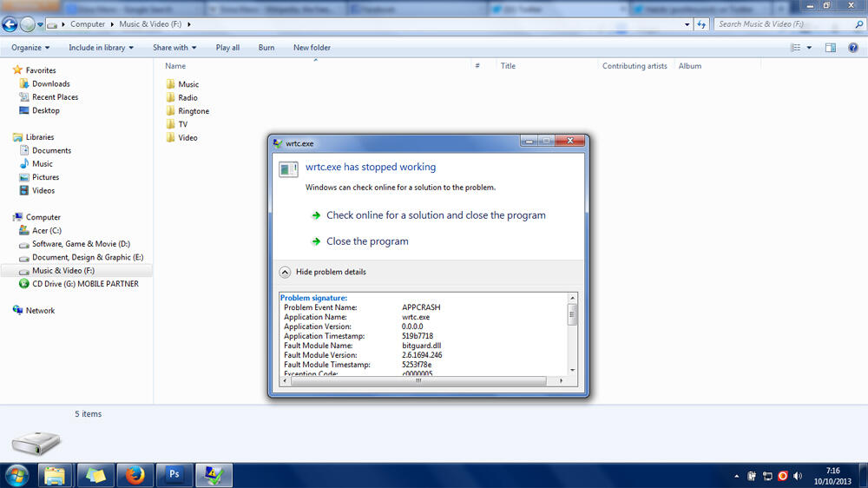Click the vertical scrollbar thumb in details
The height and width of the screenshot is (488, 868).
point(572,314)
